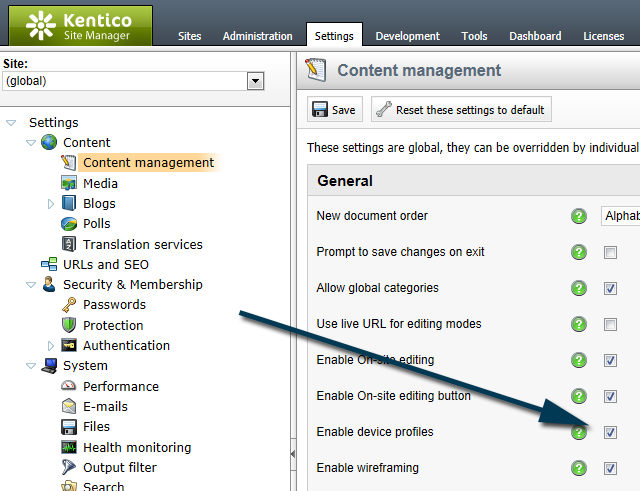Click help icon for New document order
This screenshot has width=640, height=491.
pos(579,216)
